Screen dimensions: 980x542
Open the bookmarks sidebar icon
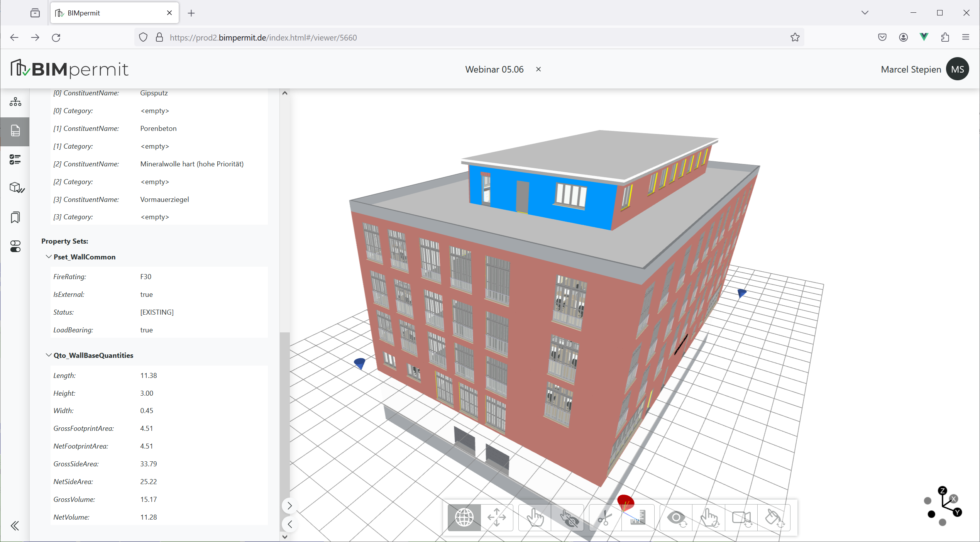(x=15, y=217)
